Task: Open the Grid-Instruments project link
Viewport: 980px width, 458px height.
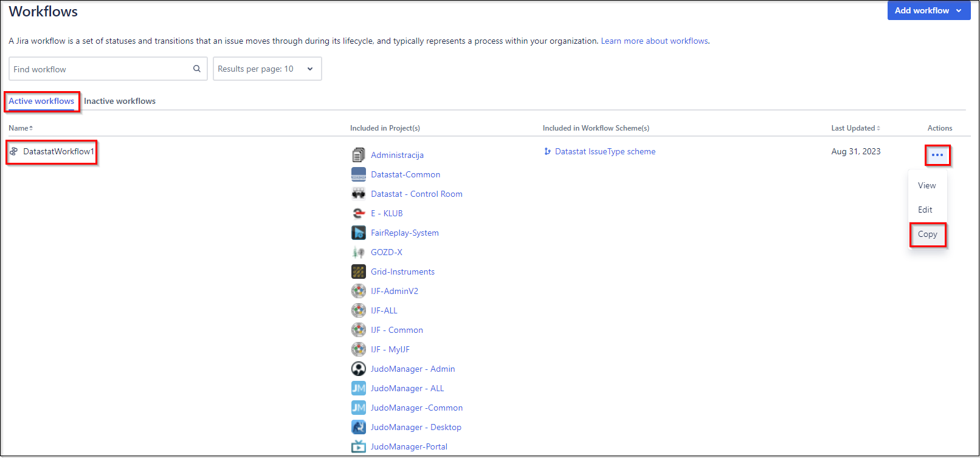Action: 402,272
